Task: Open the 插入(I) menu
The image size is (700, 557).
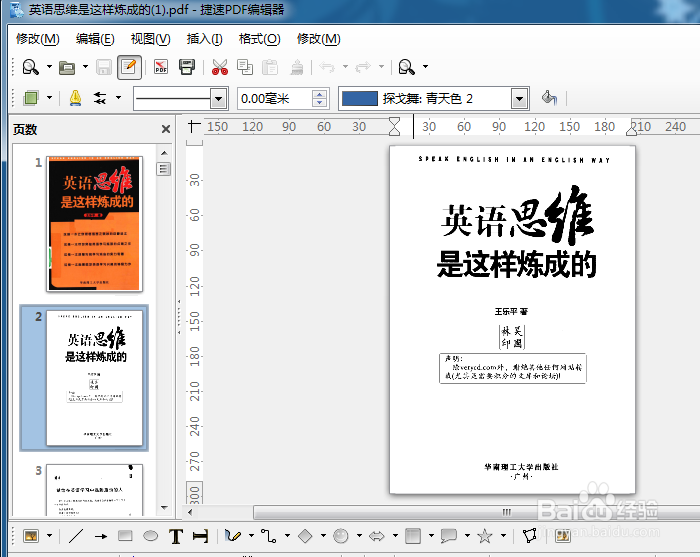Action: [204, 39]
